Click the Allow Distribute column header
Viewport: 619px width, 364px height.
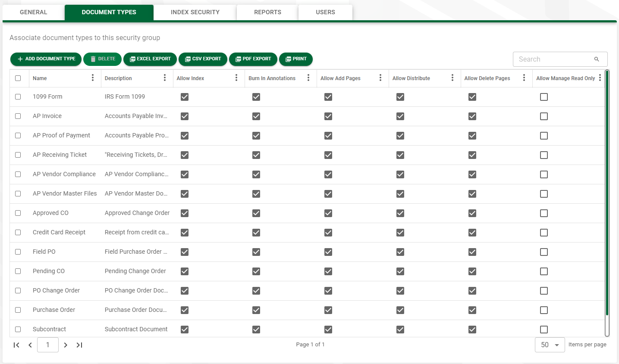click(411, 78)
